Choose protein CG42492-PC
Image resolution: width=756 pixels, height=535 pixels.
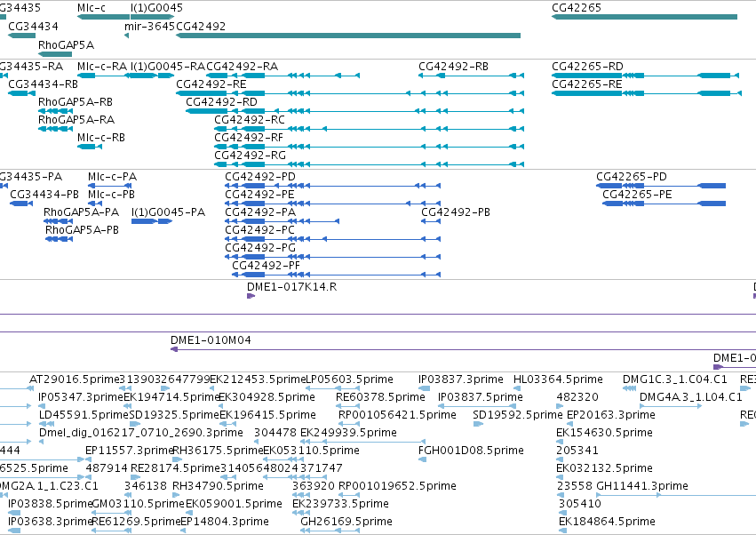(332, 239)
